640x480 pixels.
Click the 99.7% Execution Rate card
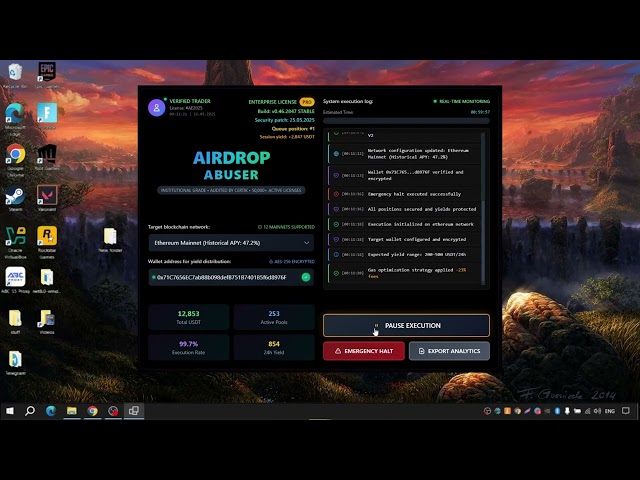point(189,347)
